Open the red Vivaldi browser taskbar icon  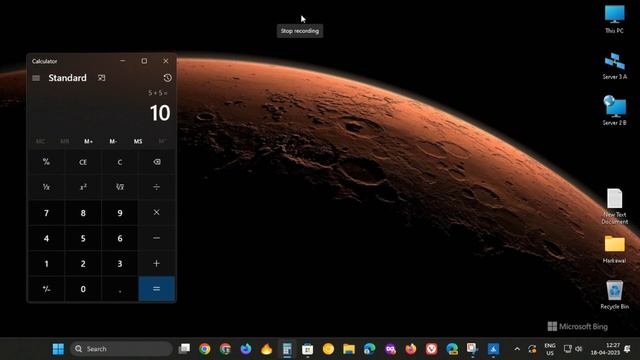[x=431, y=349]
